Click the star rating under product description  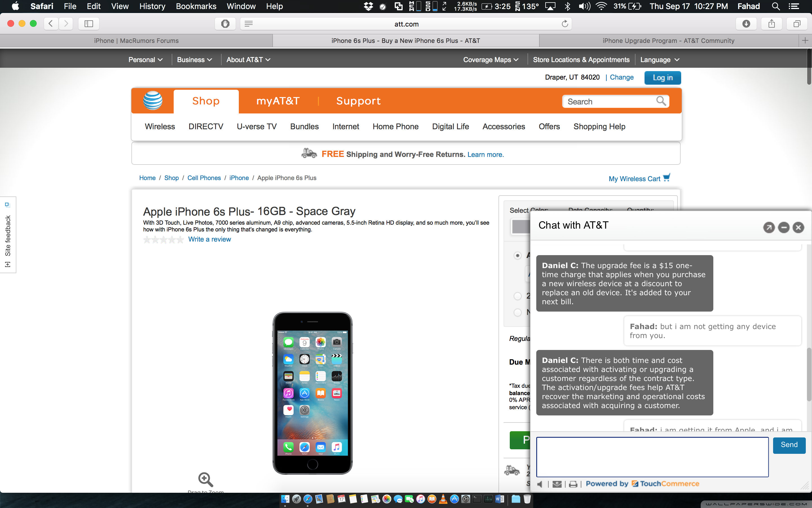[164, 240]
